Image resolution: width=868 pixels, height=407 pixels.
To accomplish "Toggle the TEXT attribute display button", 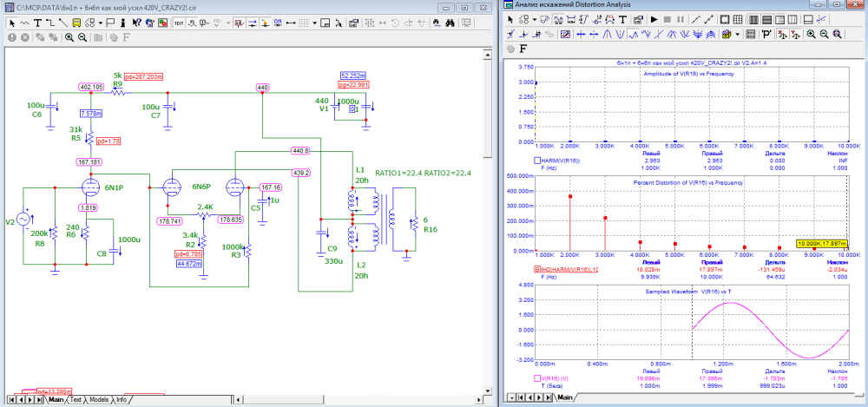I will click(179, 22).
